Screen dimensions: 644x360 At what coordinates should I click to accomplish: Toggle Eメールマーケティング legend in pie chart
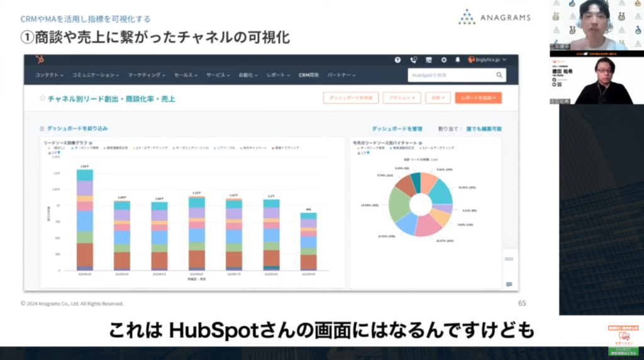437,148
